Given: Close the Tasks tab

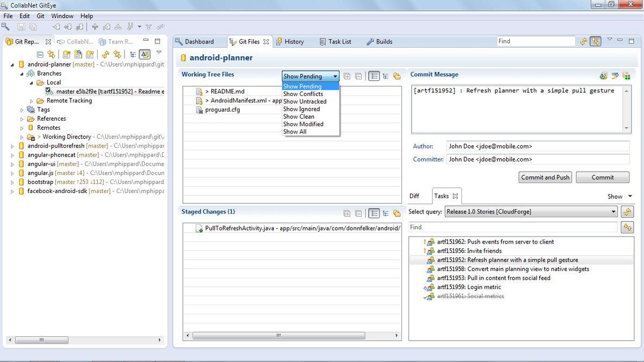Looking at the screenshot, I should coord(455,196).
